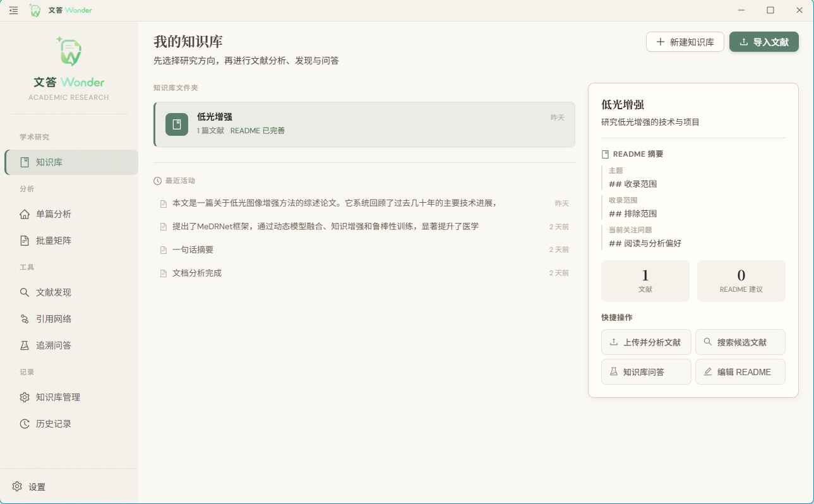Viewport: 814px width, 504px height.
Task: Click the book icon beside 知识库
Action: [25, 162]
